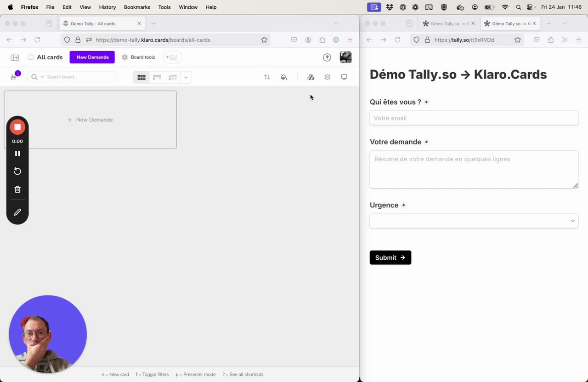Open the list all tabs chevron in the left window

click(336, 23)
